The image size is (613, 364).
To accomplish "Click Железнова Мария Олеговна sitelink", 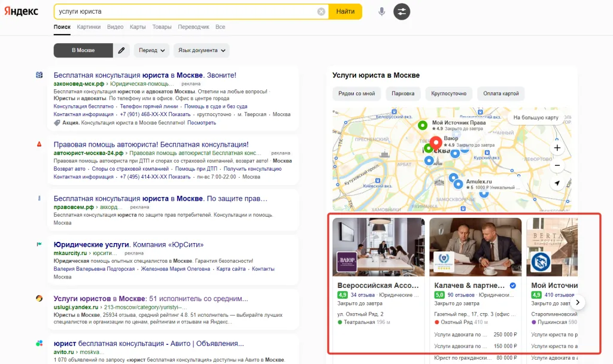I will click(175, 269).
